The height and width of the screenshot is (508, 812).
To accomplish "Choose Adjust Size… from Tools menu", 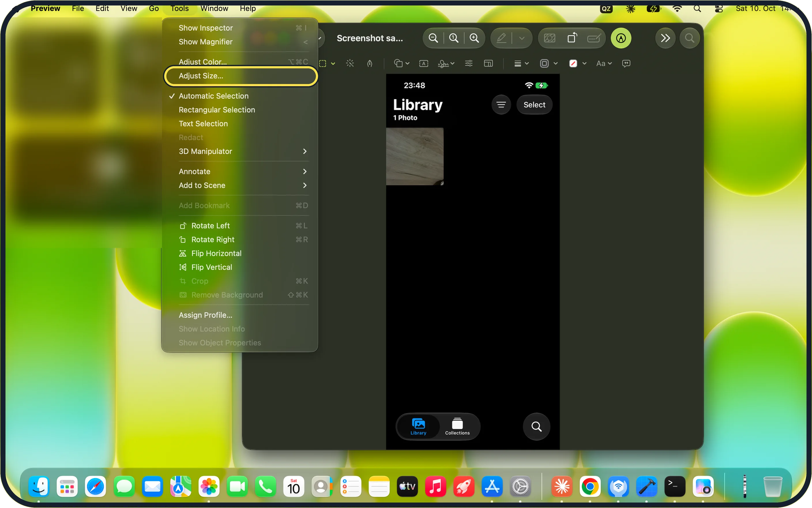I will 240,76.
